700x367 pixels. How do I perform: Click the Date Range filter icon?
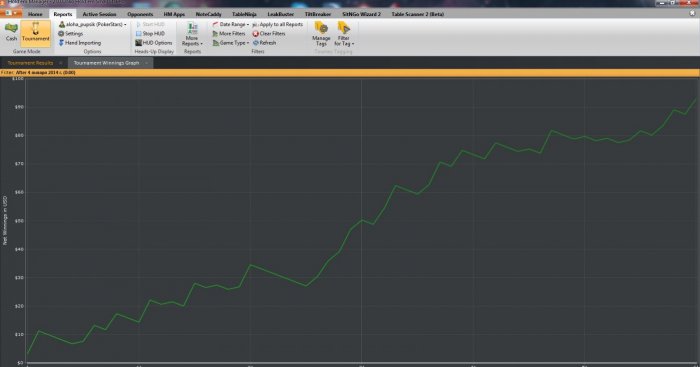coord(215,25)
